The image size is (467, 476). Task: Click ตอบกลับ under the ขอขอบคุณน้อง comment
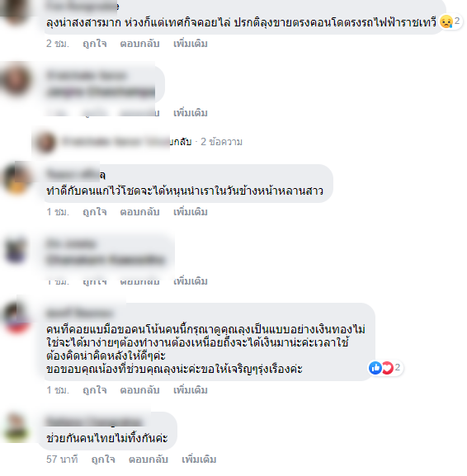point(139,389)
